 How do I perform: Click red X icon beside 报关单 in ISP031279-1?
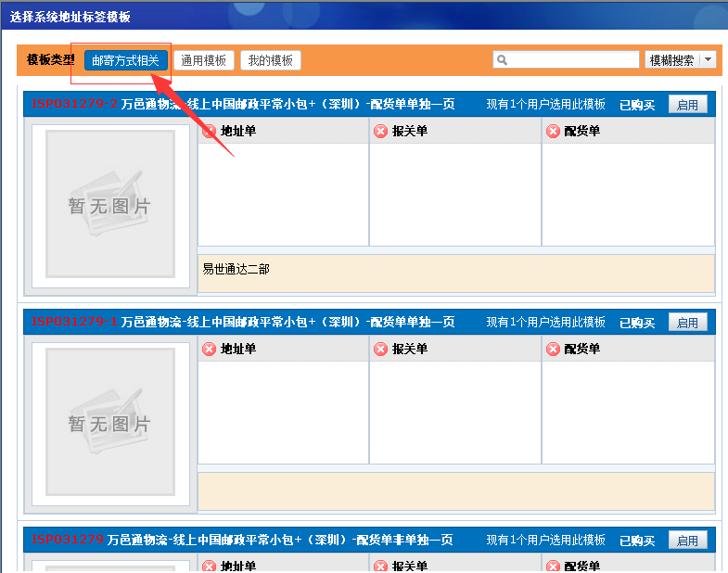coord(380,350)
